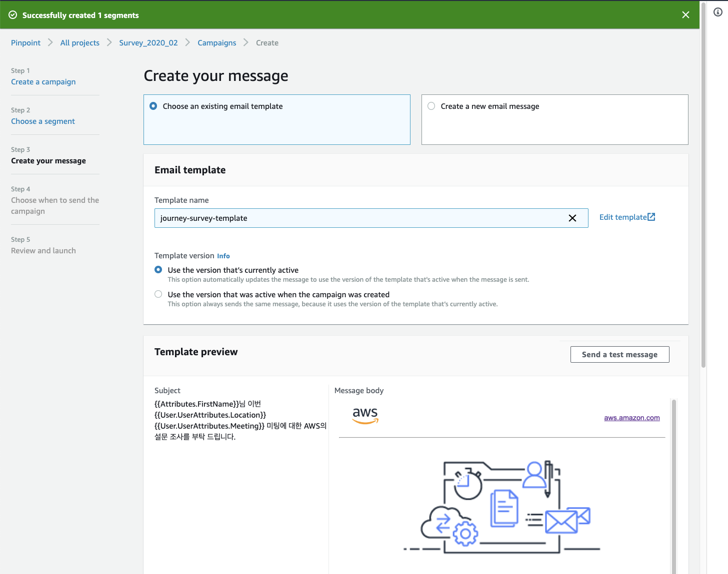Click the Template preview heading
The image size is (728, 574).
(x=196, y=352)
